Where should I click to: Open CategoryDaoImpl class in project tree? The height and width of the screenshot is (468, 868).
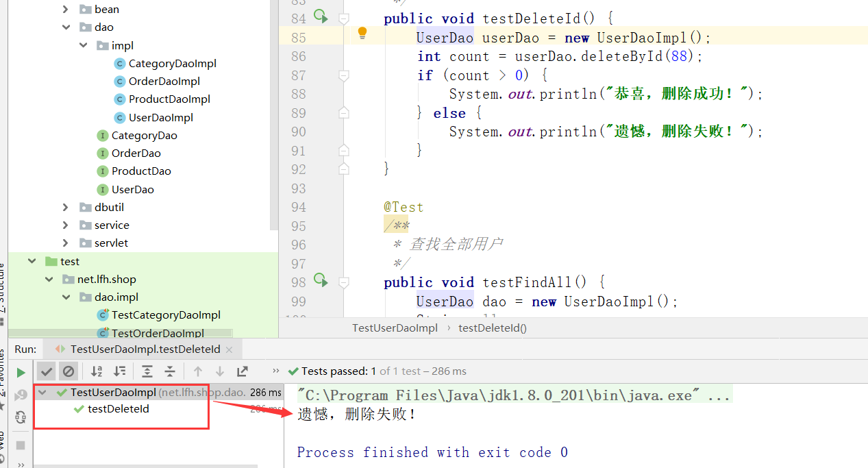coord(172,63)
